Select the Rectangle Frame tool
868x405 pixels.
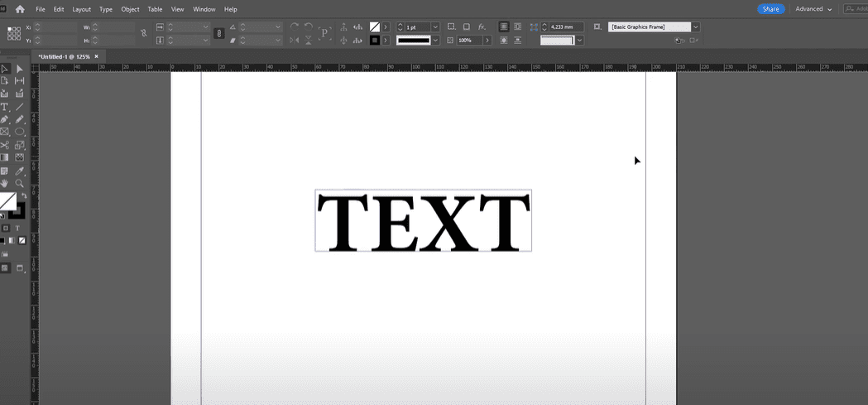4,132
